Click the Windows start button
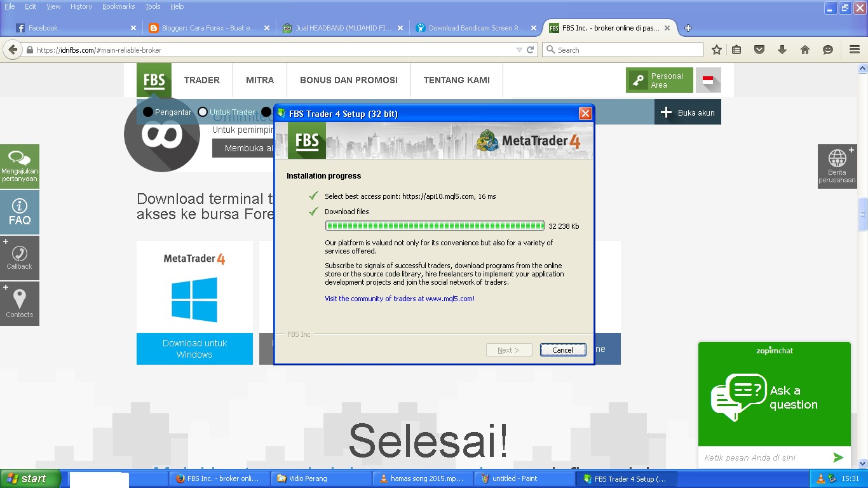This screenshot has height=488, width=868. (31, 478)
